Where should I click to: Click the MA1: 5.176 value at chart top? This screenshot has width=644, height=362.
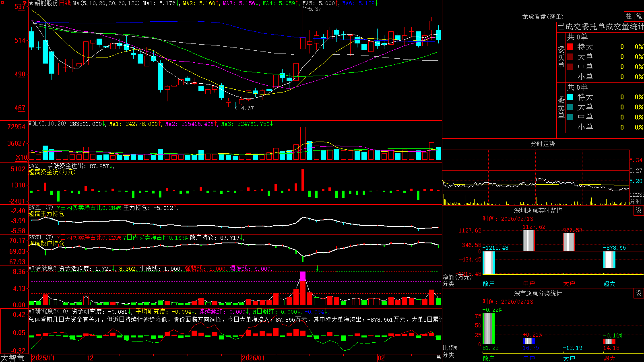point(161,3)
